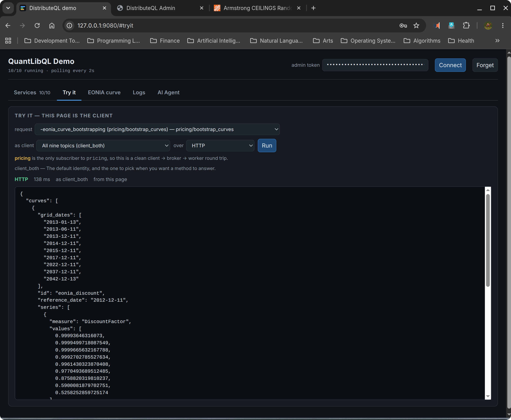Reload the current page
The height and width of the screenshot is (420, 511).
pyautogui.click(x=37, y=25)
